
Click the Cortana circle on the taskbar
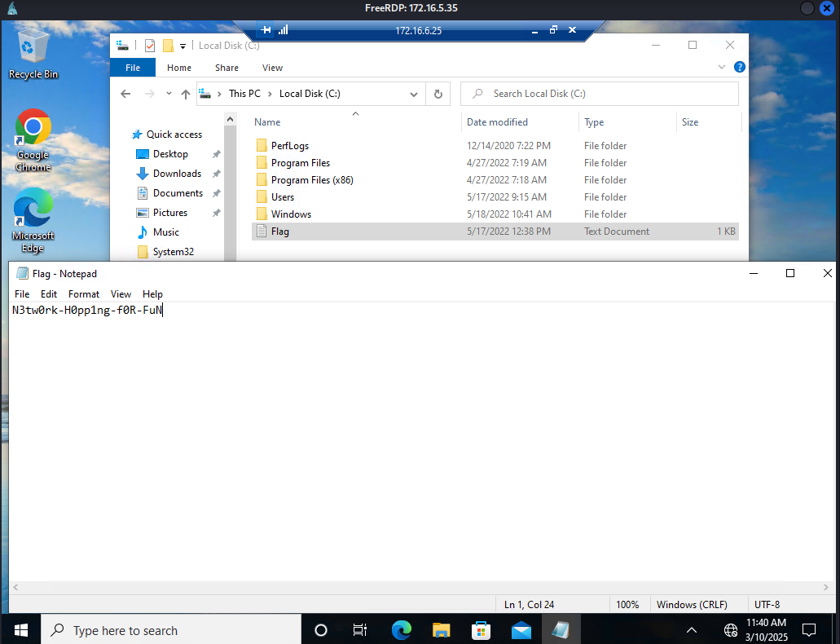[321, 630]
